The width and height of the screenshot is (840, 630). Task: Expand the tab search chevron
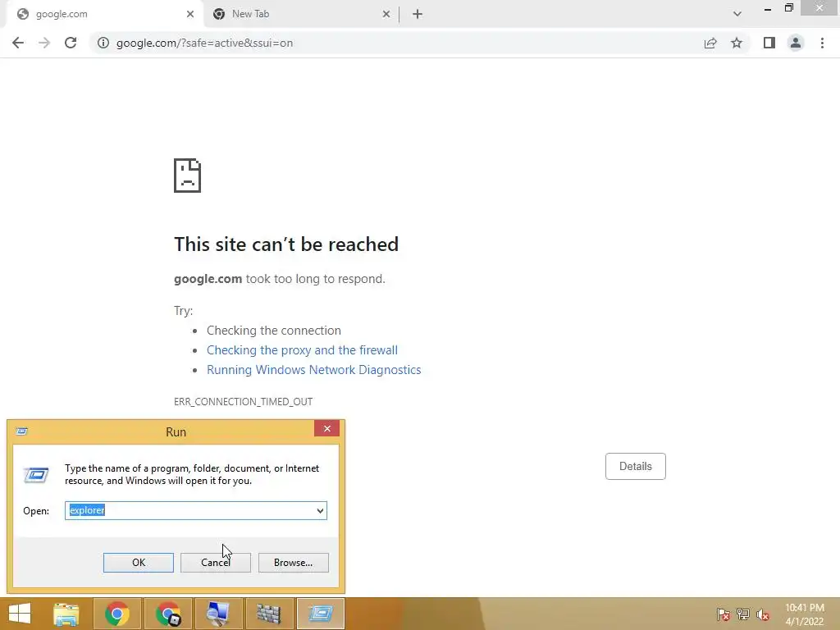737,14
